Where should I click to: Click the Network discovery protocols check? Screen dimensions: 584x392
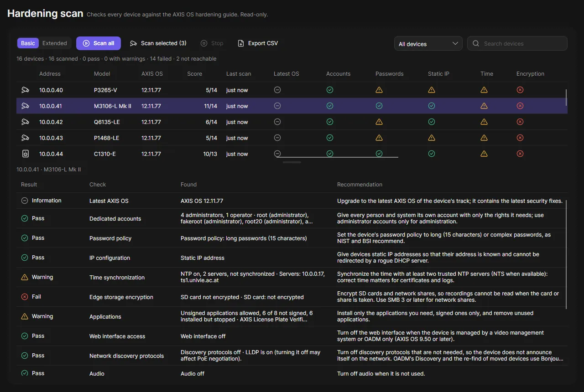[126, 356]
